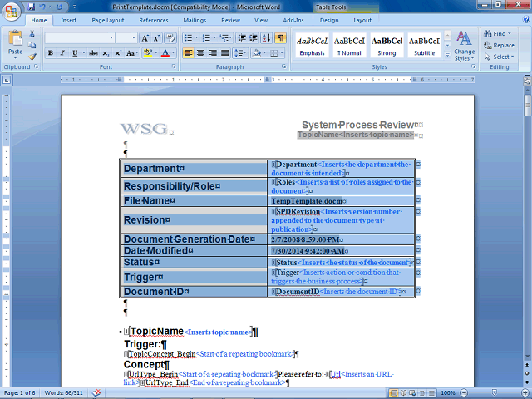Switch to Page Layout tab
The width and height of the screenshot is (532, 399).
click(x=108, y=20)
